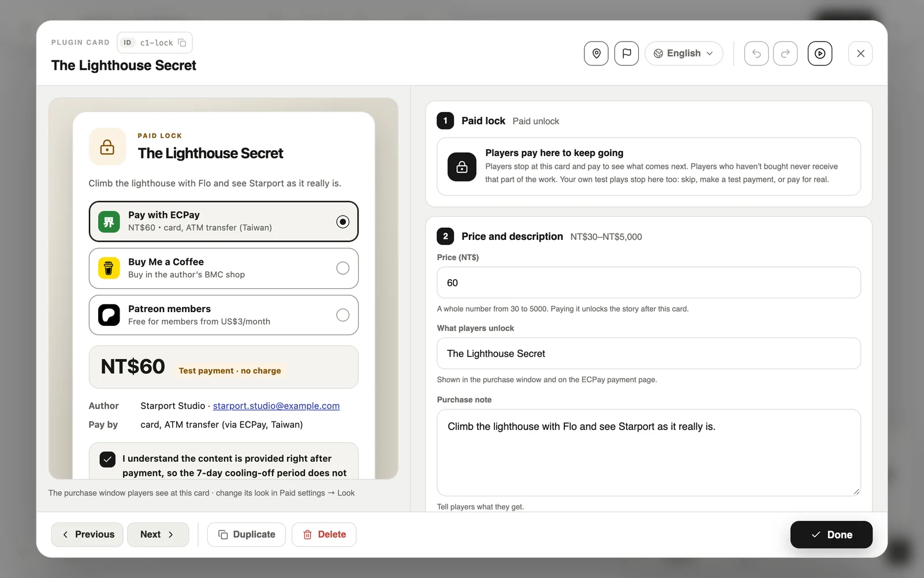Select the Patreon members option
Viewport: 924px width, 578px height.
[x=223, y=315]
